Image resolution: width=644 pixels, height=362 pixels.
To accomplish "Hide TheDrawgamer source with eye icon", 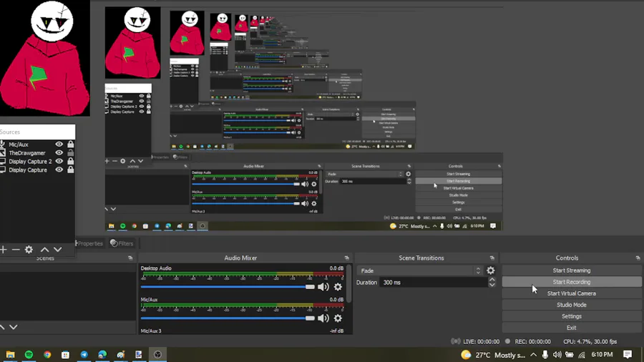I will pyautogui.click(x=59, y=152).
